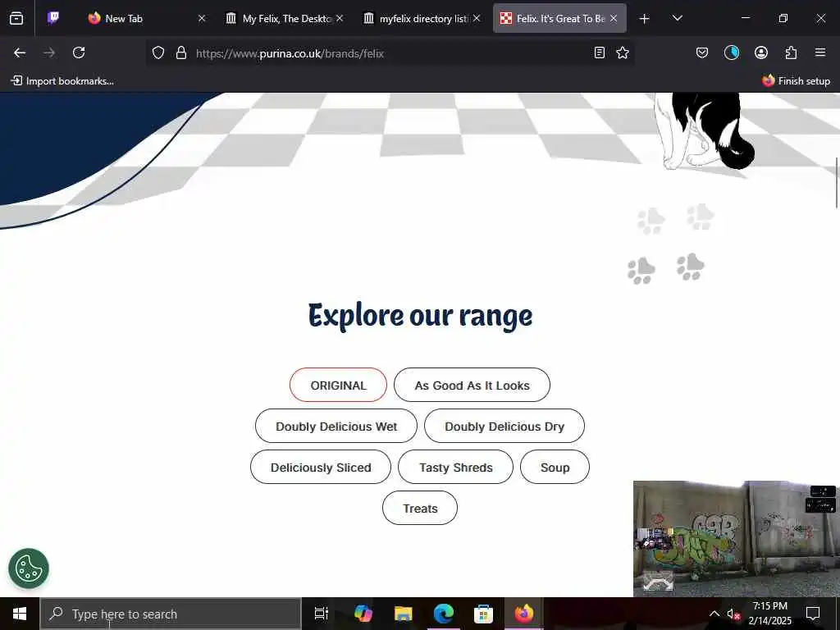This screenshot has width=840, height=630.
Task: Click the muted volume tray icon
Action: tap(733, 614)
